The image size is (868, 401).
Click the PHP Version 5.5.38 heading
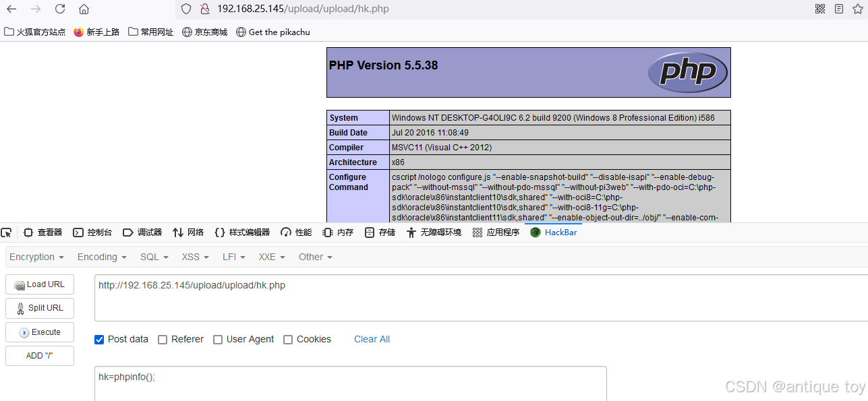pos(383,65)
